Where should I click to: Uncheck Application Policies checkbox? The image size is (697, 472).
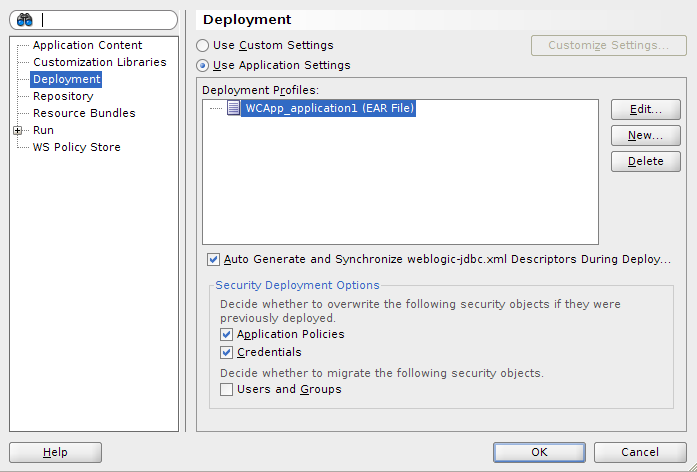click(227, 335)
